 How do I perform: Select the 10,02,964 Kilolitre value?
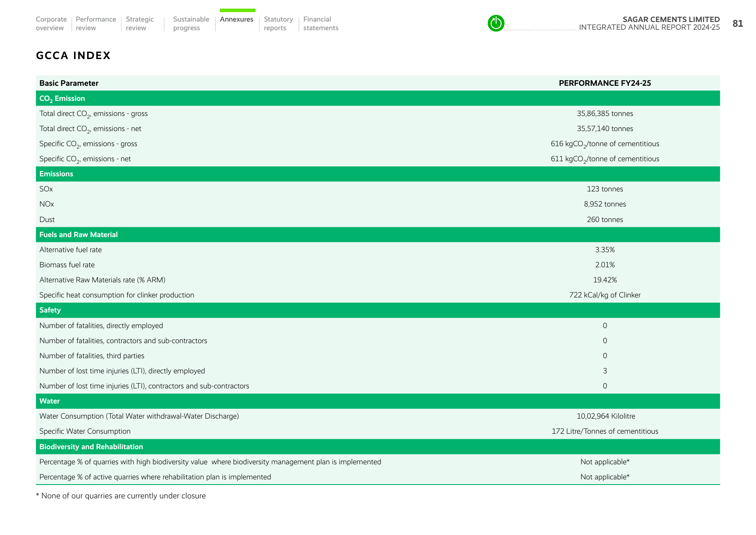(606, 416)
